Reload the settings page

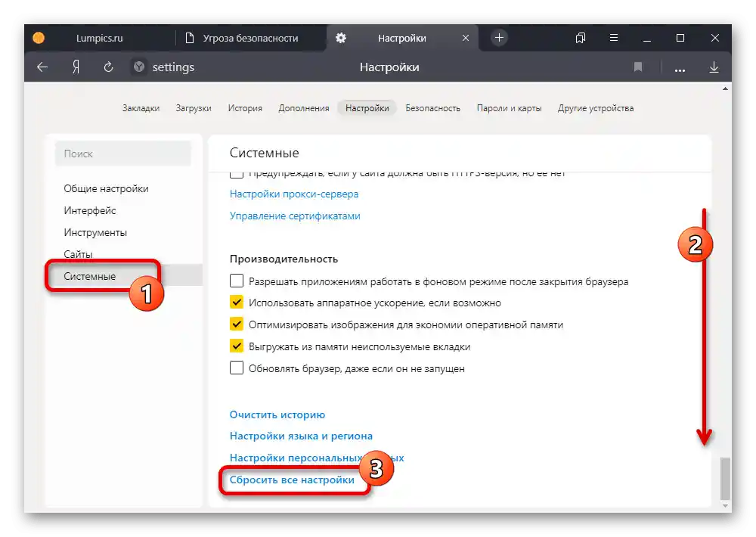tap(107, 67)
